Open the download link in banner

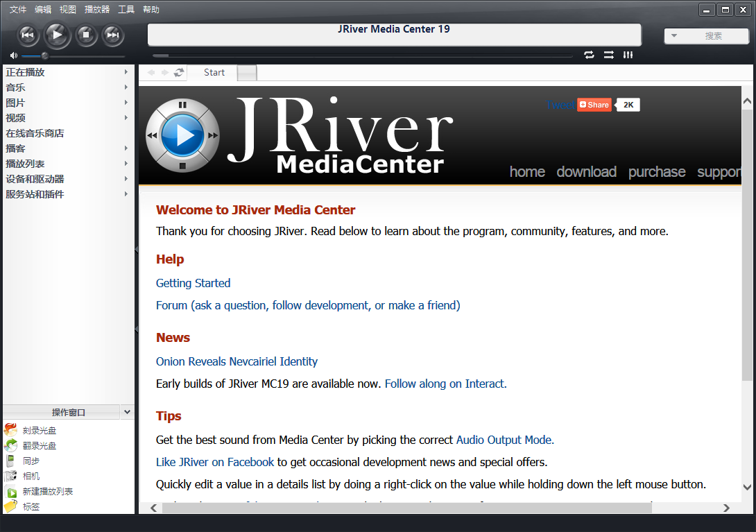click(586, 172)
